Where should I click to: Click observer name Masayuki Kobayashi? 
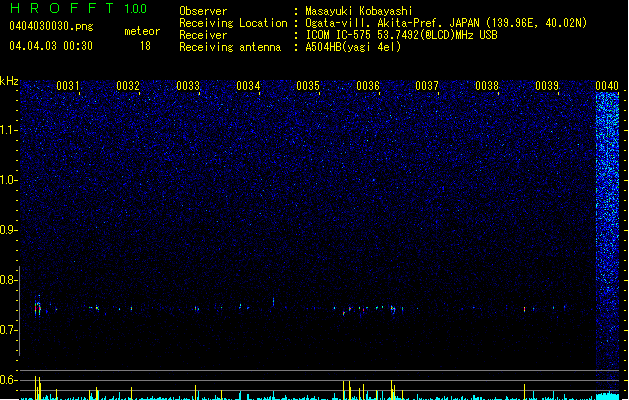(359, 11)
